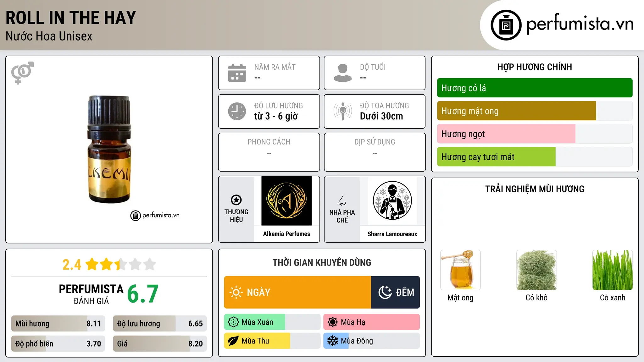The image size is (644, 362).
Task: Click the Mùa Xuân season label
Action: coord(257,322)
